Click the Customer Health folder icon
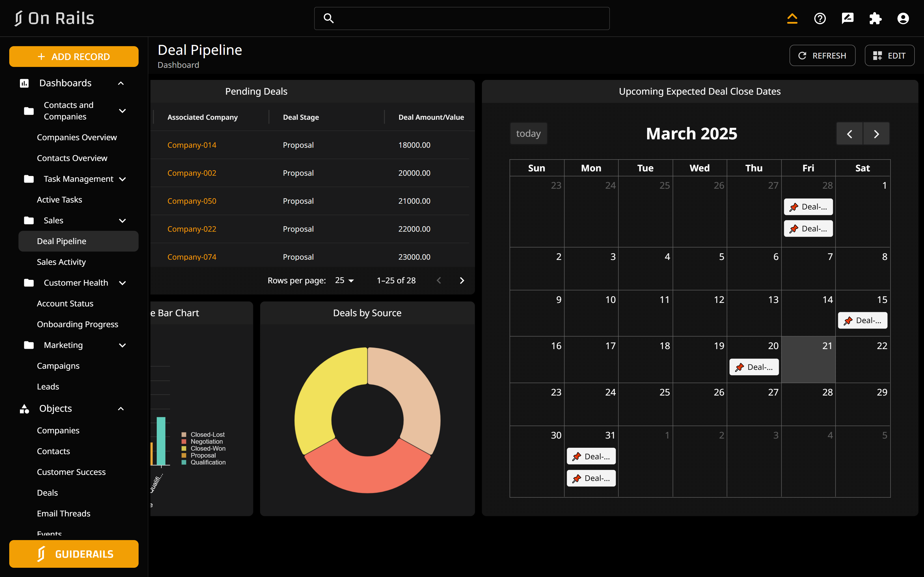The width and height of the screenshot is (924, 577). (x=29, y=283)
